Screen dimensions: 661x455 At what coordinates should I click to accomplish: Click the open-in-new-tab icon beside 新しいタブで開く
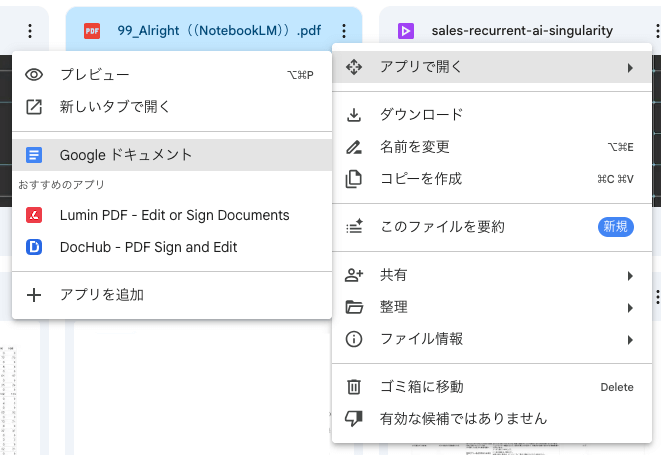click(34, 107)
